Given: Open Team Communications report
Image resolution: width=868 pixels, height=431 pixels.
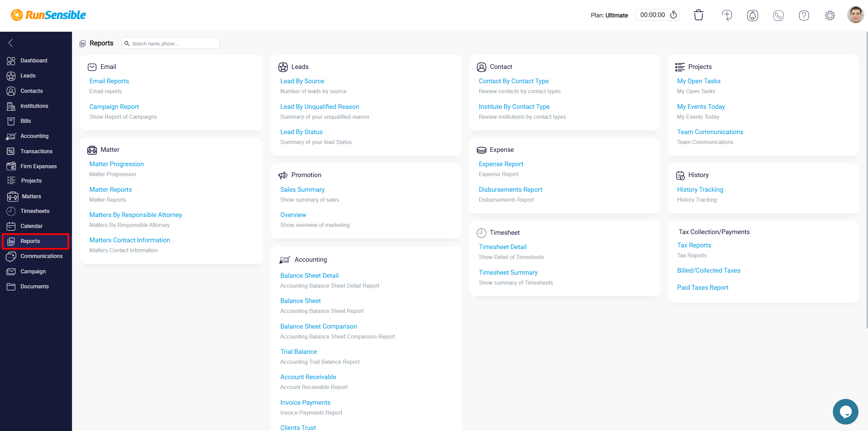Looking at the screenshot, I should pyautogui.click(x=710, y=132).
